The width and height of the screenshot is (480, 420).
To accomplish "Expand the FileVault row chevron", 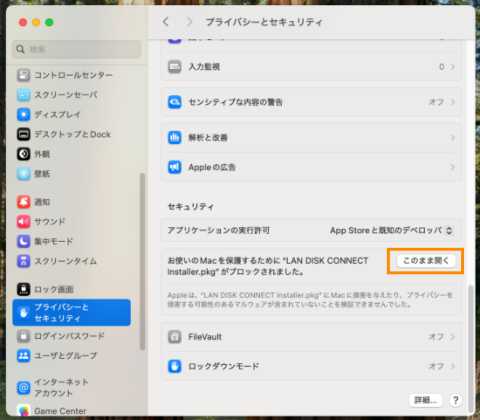I will (453, 337).
